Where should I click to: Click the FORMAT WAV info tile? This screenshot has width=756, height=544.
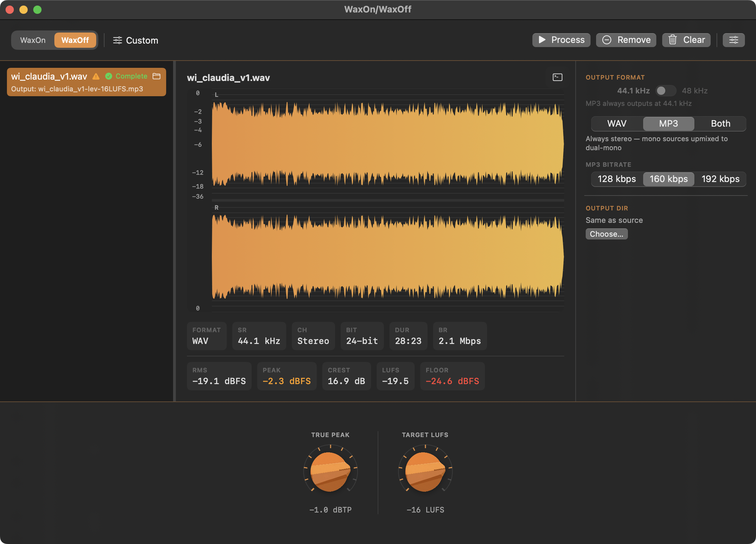[x=207, y=336]
